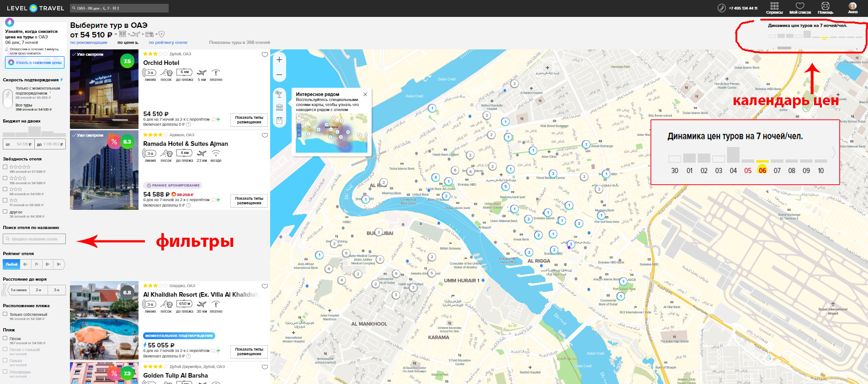868x384 pixels.
Task: Sort results по рекомендации
Action: pyautogui.click(x=89, y=43)
